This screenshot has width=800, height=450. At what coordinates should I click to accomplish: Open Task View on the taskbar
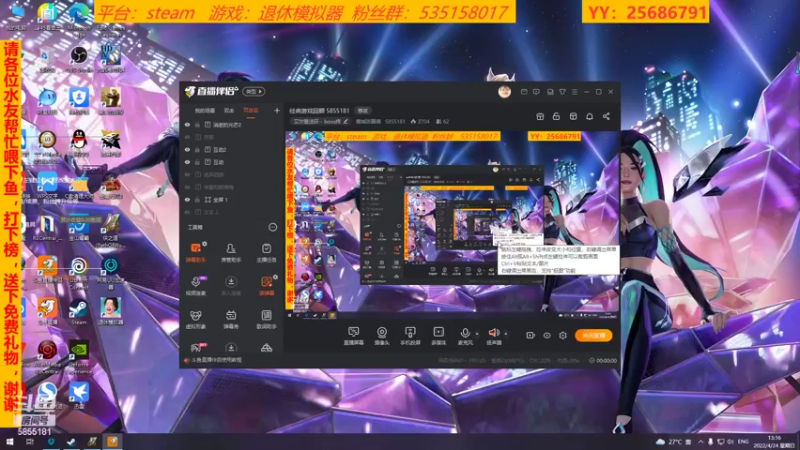(x=30, y=441)
